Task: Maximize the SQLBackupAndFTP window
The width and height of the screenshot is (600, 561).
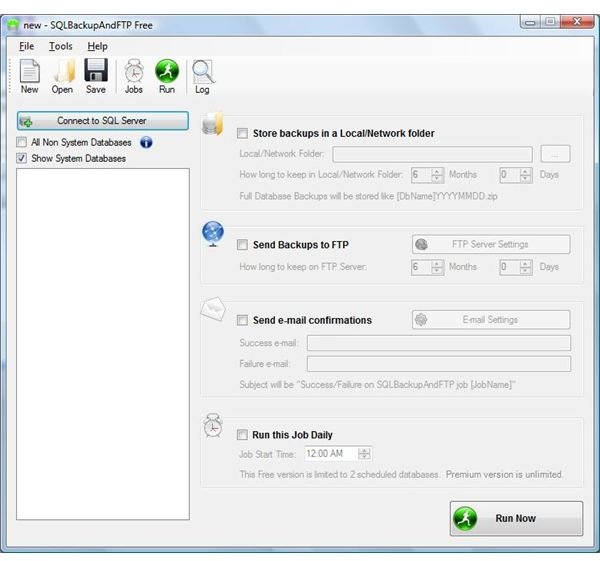Action: (x=550, y=22)
